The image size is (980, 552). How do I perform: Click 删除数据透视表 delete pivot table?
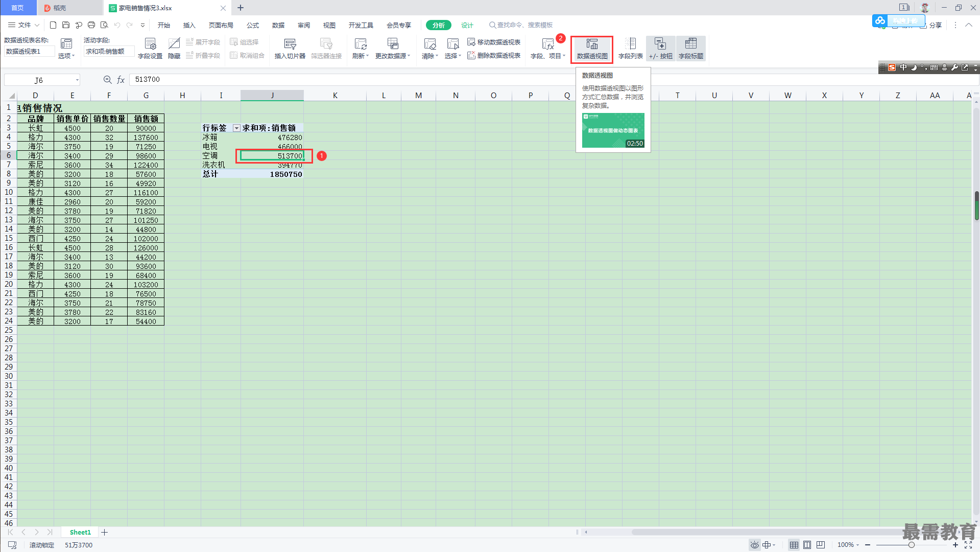[x=494, y=56]
